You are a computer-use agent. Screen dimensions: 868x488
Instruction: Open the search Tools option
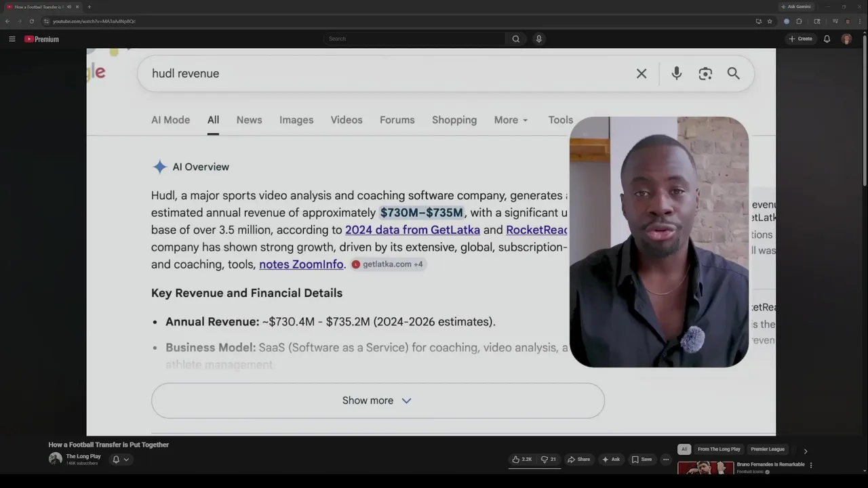click(x=560, y=120)
